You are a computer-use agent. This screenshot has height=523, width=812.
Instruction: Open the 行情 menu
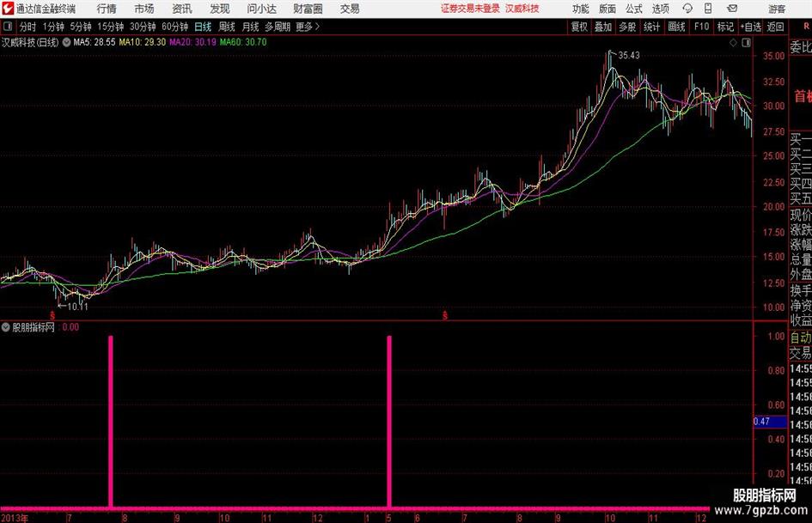point(107,9)
